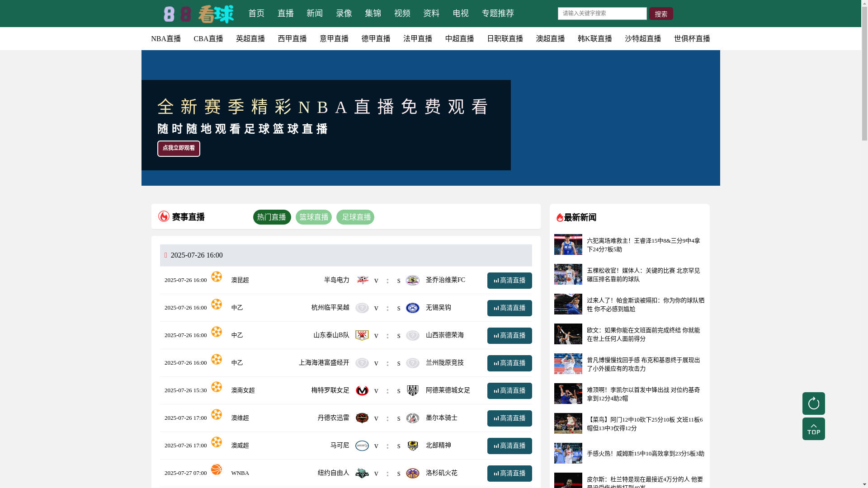
Task: Open 首页 in the top navigation
Action: (x=256, y=14)
